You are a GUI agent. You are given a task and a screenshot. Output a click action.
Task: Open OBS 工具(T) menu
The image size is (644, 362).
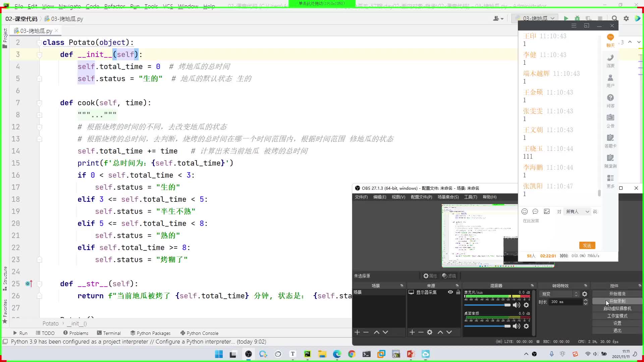tap(471, 197)
